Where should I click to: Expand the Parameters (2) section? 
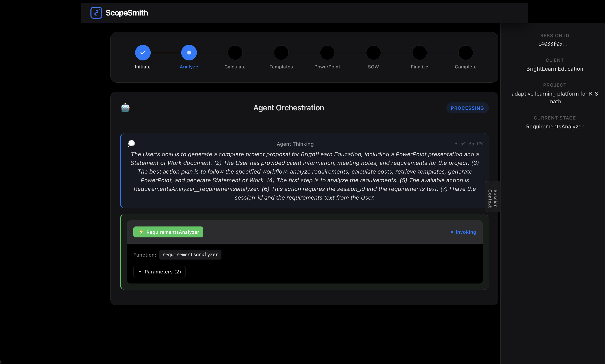click(159, 272)
